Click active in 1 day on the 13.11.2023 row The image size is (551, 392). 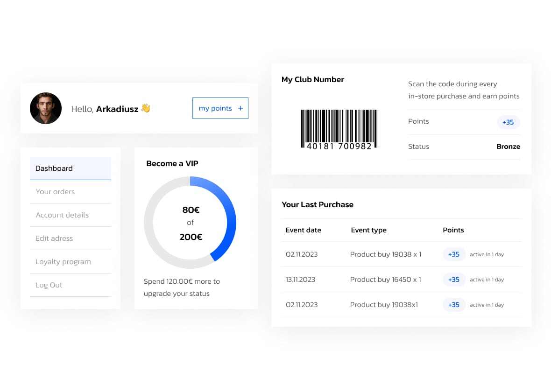pos(487,279)
